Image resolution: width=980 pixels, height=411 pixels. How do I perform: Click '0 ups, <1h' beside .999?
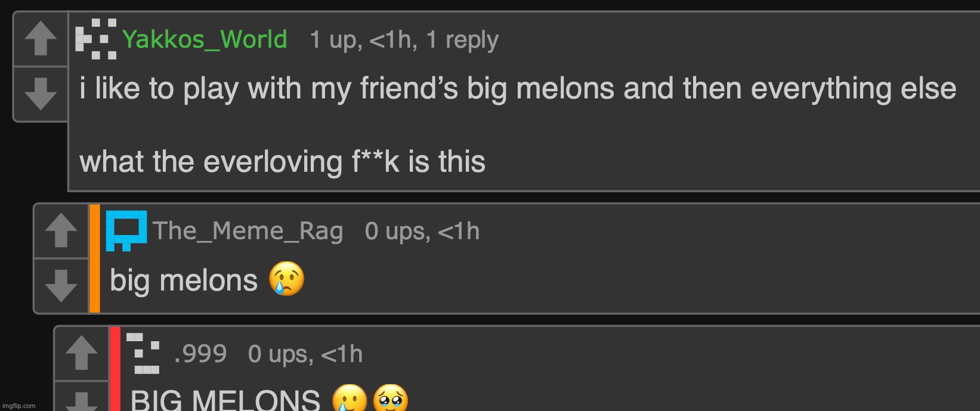click(305, 354)
